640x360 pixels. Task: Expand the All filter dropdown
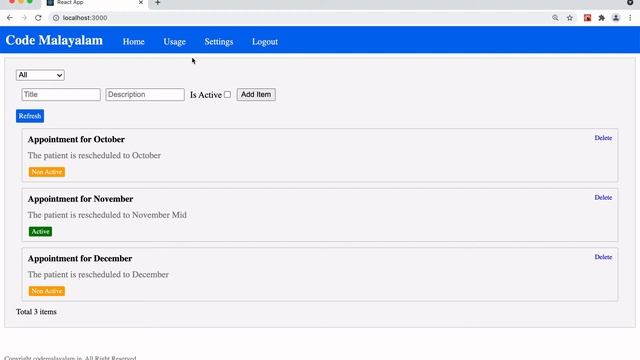coord(40,75)
